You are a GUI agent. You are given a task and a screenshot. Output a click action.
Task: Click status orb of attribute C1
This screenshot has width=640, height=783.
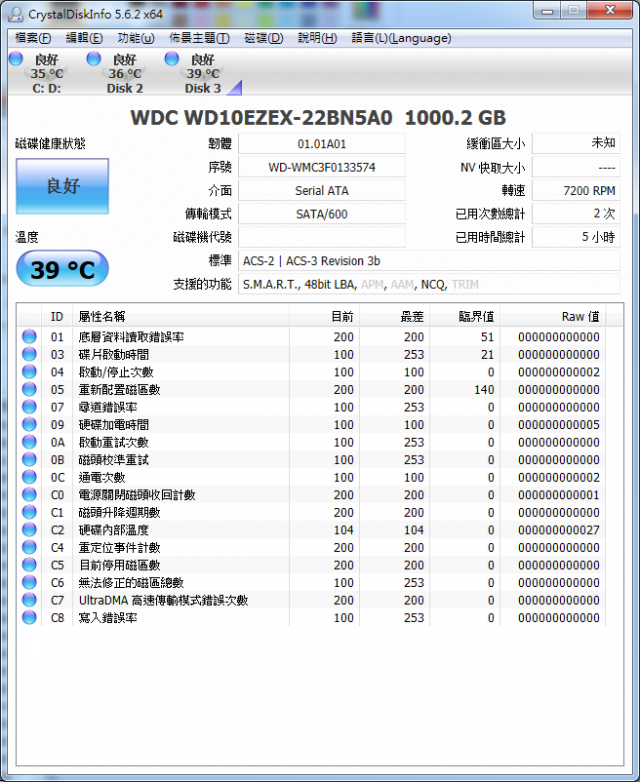(29, 512)
